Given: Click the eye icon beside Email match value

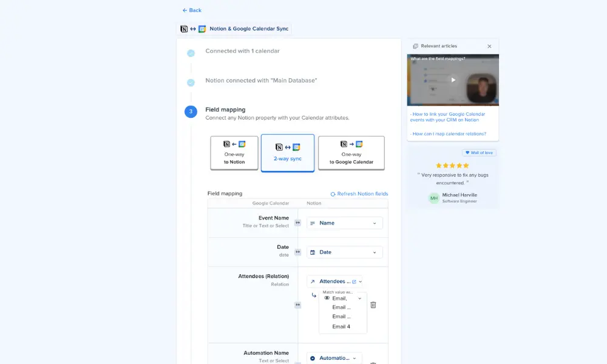Looking at the screenshot, I should 327,298.
